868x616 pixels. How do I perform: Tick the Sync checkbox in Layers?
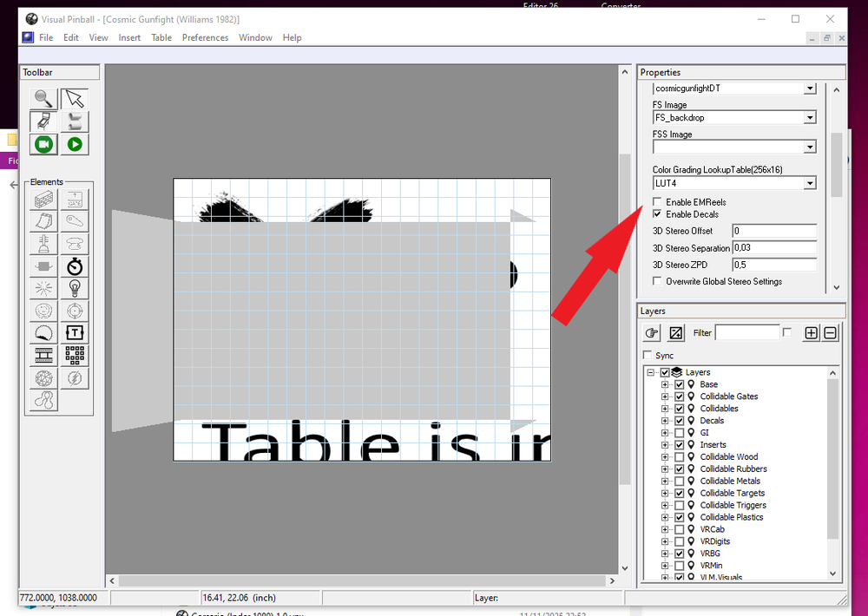tap(648, 355)
